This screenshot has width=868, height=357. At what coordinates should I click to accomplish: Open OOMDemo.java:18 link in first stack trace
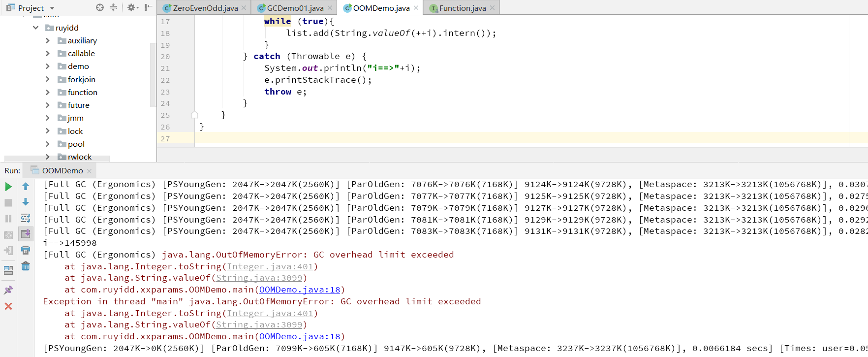[300, 290]
